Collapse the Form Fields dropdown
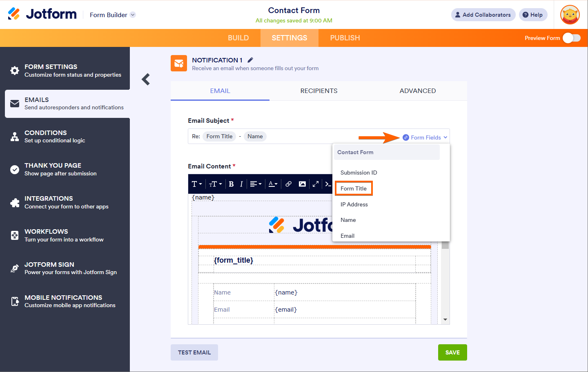The image size is (588, 372). (x=425, y=137)
